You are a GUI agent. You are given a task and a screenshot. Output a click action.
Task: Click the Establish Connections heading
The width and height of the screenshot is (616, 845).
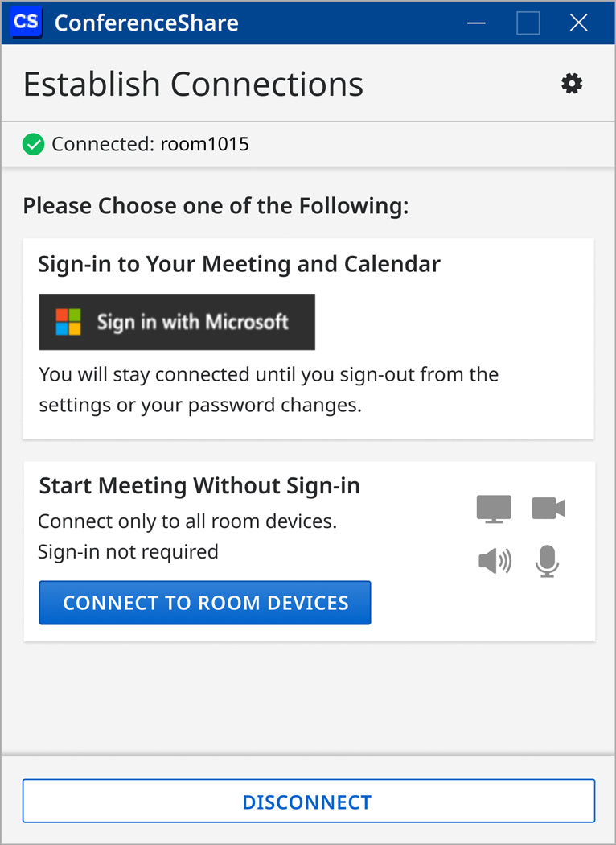[193, 84]
